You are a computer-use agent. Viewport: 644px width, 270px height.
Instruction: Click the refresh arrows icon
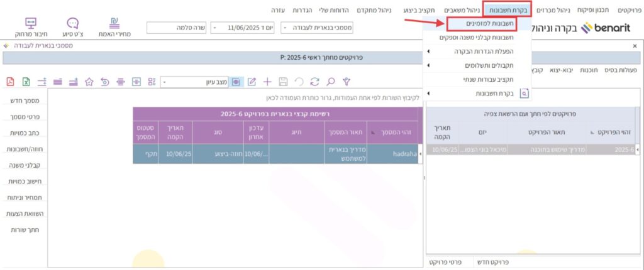coord(314,82)
